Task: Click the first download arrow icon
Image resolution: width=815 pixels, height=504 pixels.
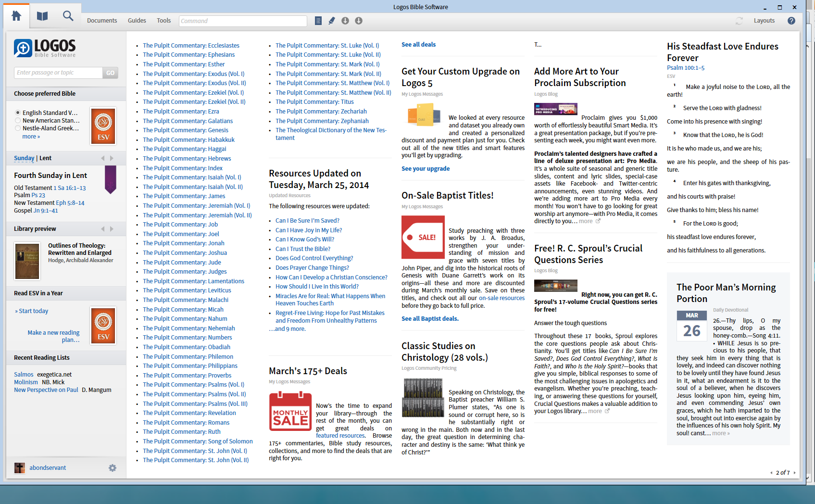Action: click(345, 21)
